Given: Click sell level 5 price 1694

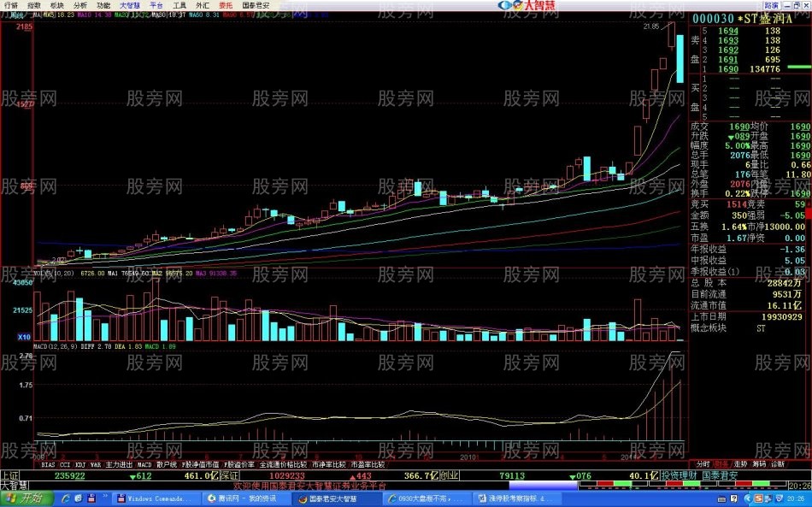Looking at the screenshot, I should [x=728, y=31].
